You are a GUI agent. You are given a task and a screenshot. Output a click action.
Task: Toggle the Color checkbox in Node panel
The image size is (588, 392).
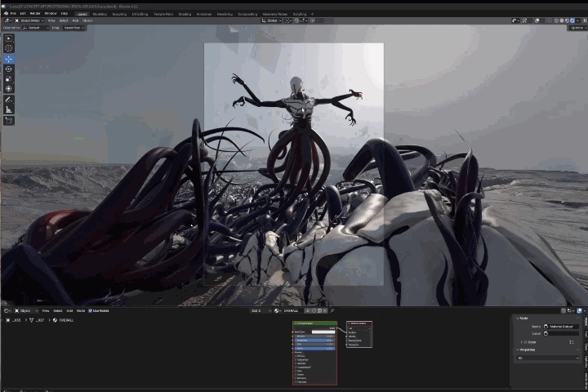pyautogui.click(x=525, y=342)
